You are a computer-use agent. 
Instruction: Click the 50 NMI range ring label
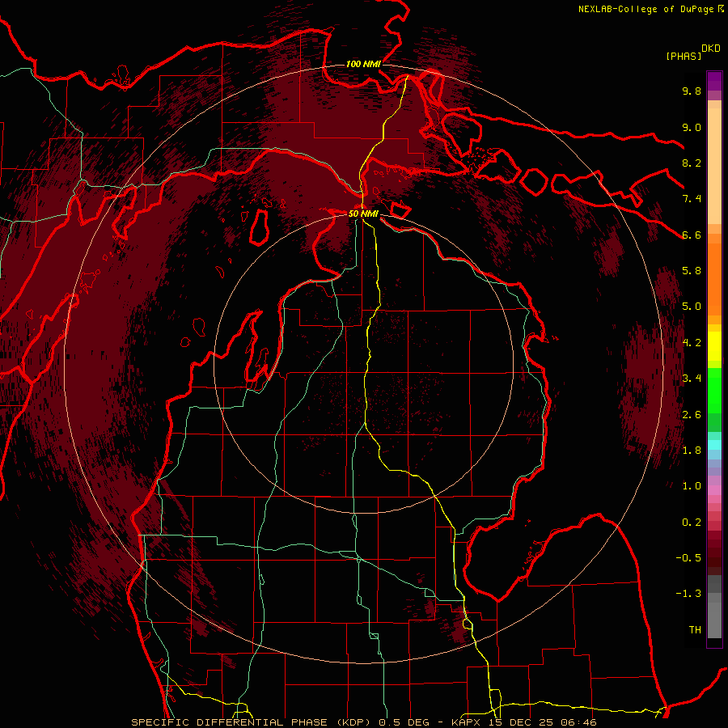(x=363, y=214)
